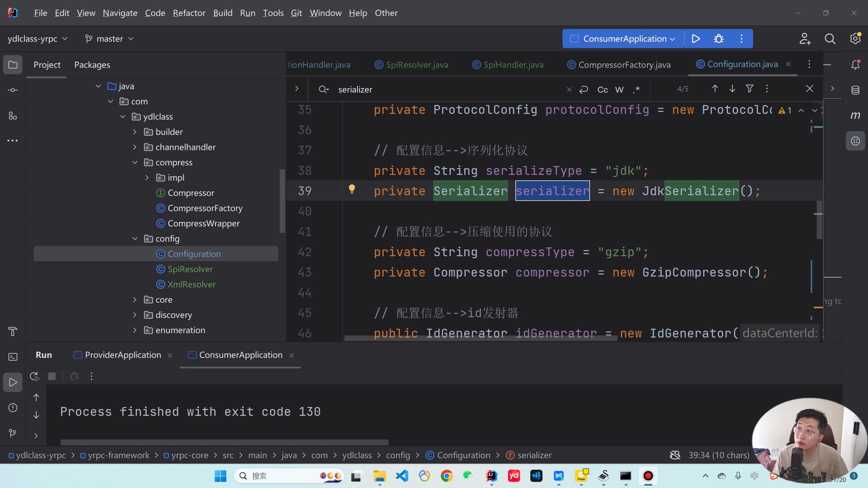This screenshot has width=868, height=488.
Task: Click the Configuration breadcrumb at the bottom
Action: tap(463, 455)
